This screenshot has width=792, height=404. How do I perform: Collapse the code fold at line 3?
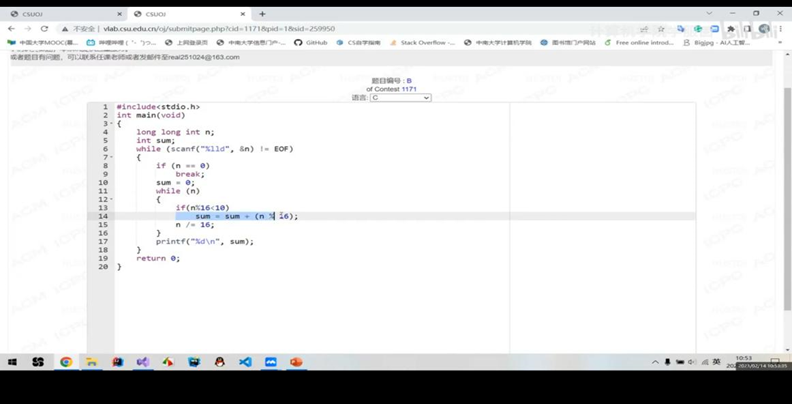[111, 124]
